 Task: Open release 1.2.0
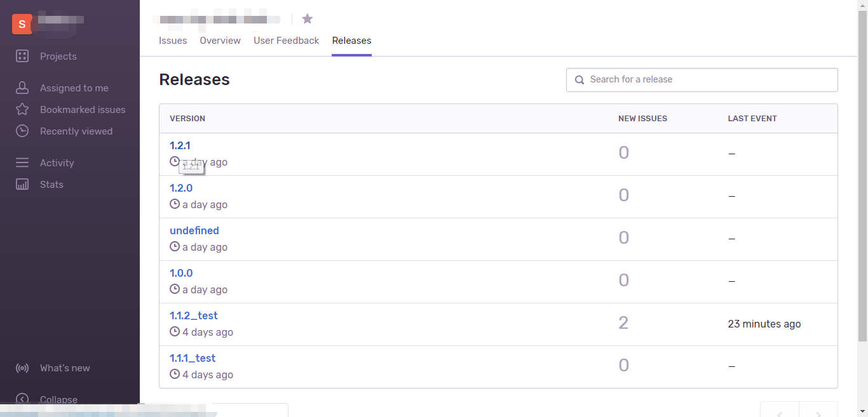point(181,189)
